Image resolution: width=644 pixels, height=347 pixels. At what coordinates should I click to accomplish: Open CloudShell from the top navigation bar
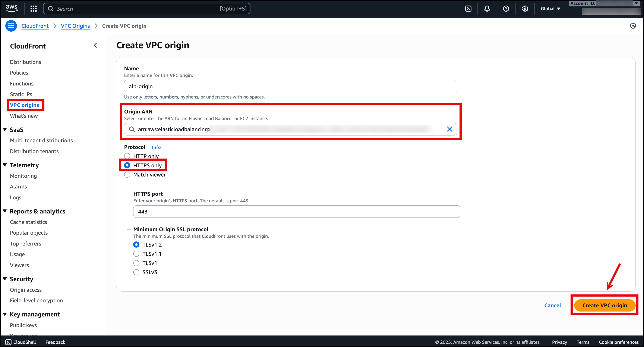click(x=468, y=9)
